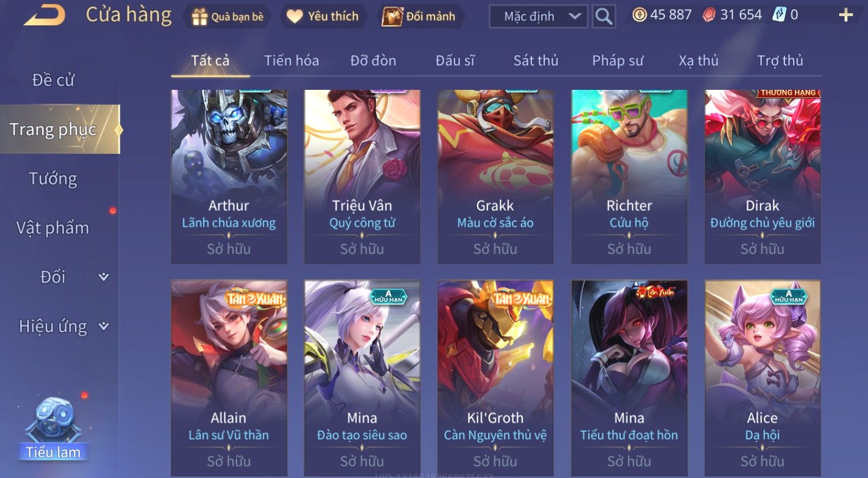Switch to the Tiến hóa tab
The width and height of the screenshot is (868, 478).
coord(291,60)
